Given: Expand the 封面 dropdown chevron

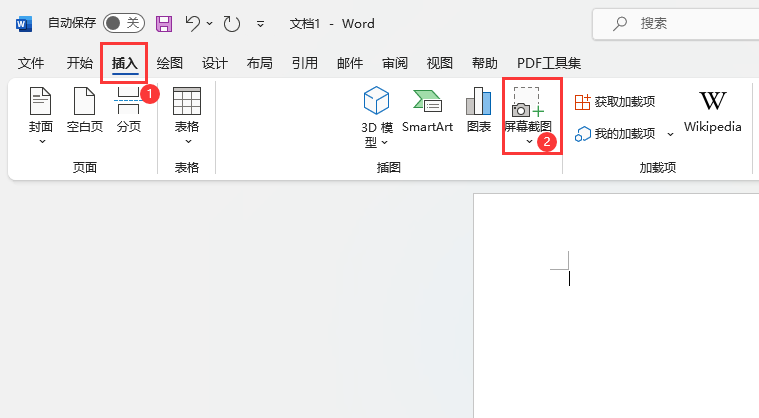Looking at the screenshot, I should [43, 142].
